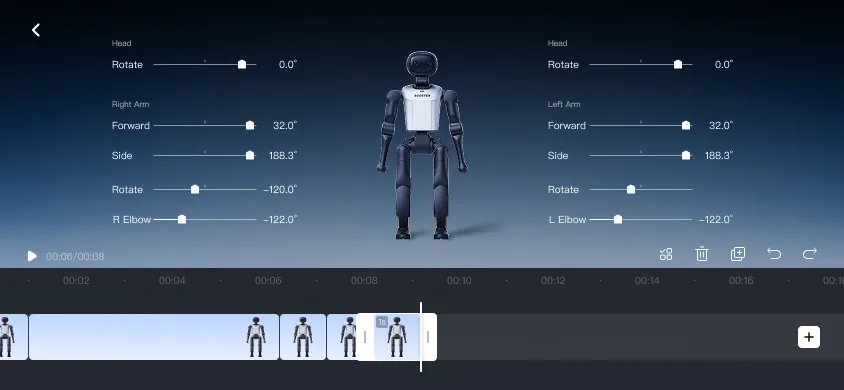
Task: Click the Left Arm Forward slider handle
Action: coord(686,125)
